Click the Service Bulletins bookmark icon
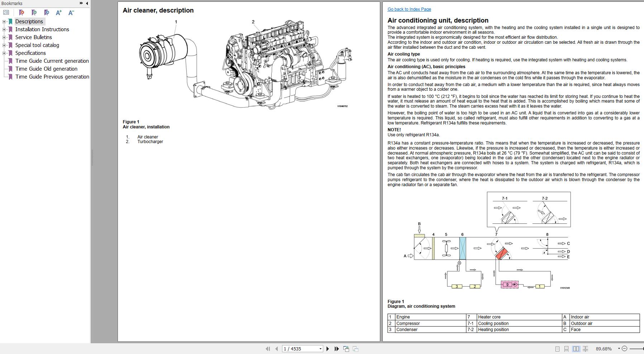Screen dimensions: 644x354 click(10, 37)
